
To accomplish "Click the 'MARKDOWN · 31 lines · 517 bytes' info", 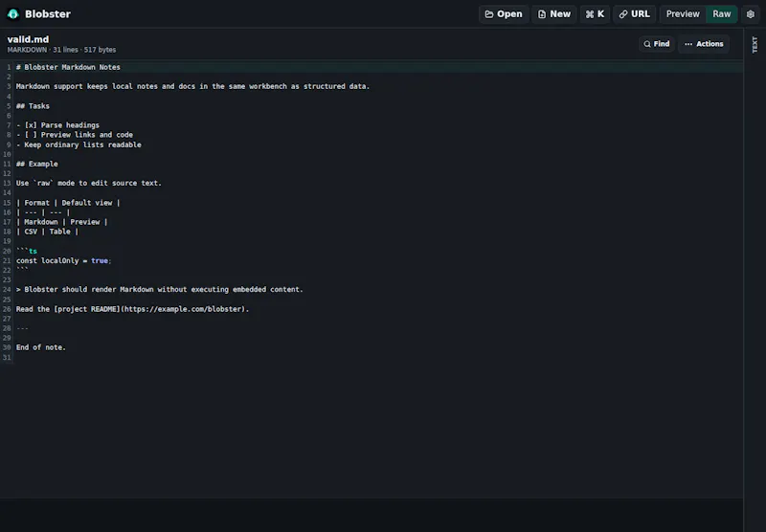I will (x=61, y=50).
